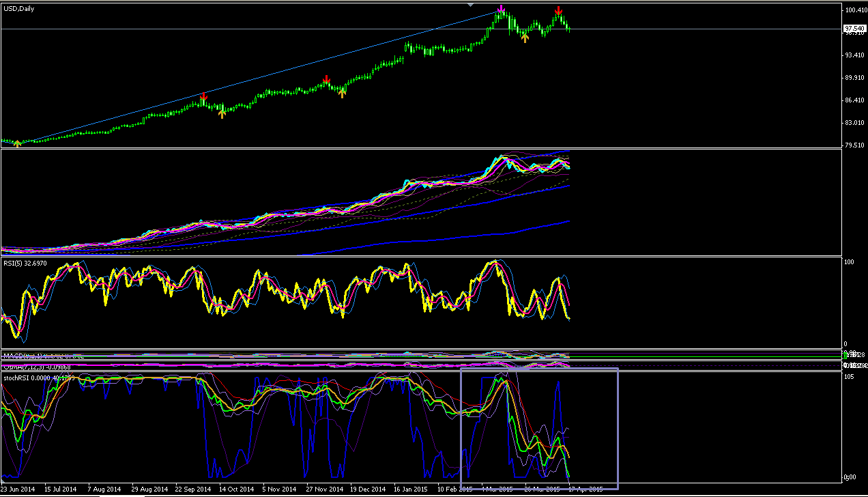
Task: Click the 100.410 price axis label
Action: [855, 10]
